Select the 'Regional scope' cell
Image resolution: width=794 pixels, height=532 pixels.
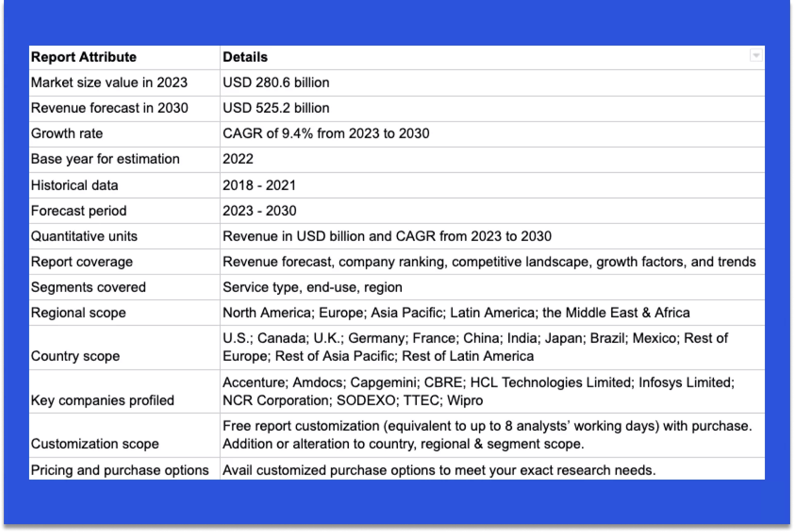(x=124, y=313)
